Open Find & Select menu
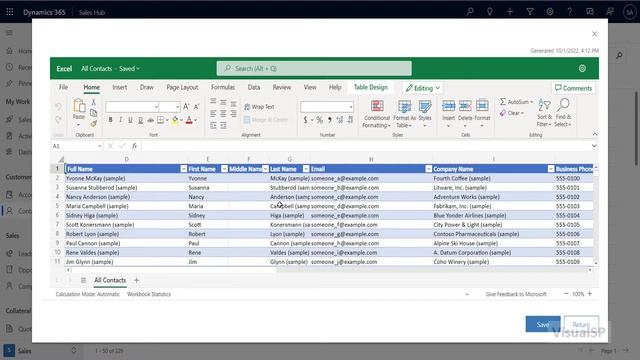Screen dimensions: 640x360 click(563, 113)
